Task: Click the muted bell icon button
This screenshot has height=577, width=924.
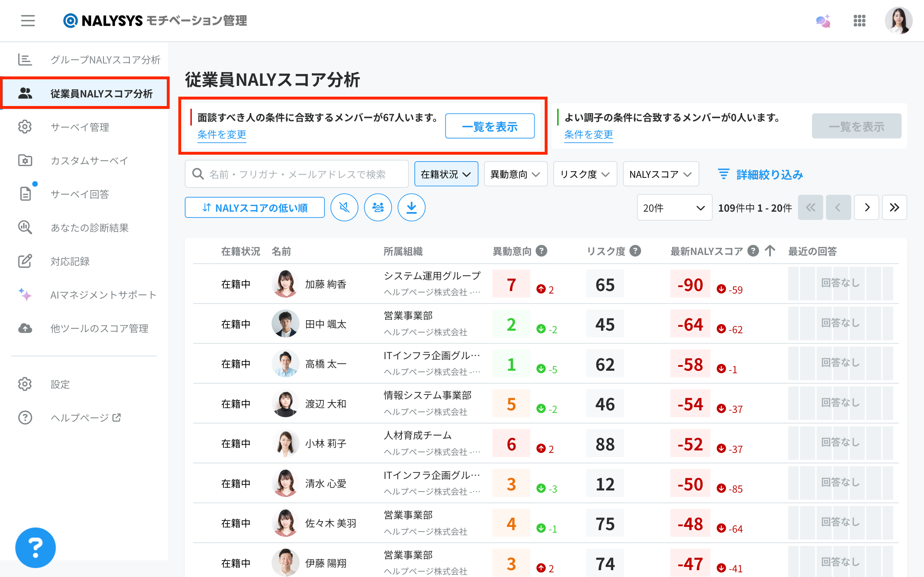Action: coord(344,207)
